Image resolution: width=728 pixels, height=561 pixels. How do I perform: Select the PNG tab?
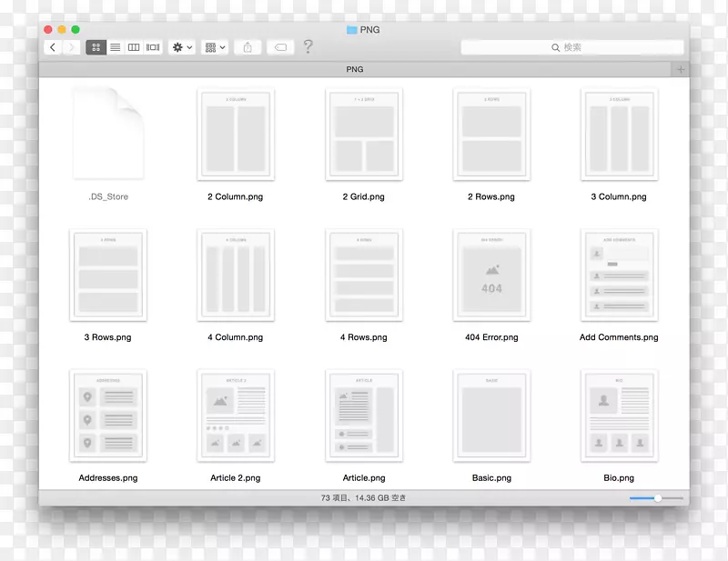click(x=354, y=69)
